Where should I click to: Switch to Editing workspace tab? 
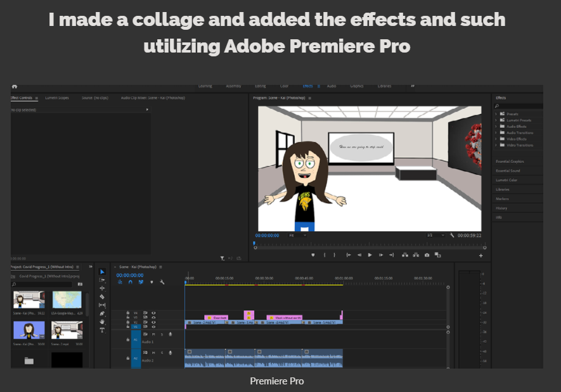[261, 86]
